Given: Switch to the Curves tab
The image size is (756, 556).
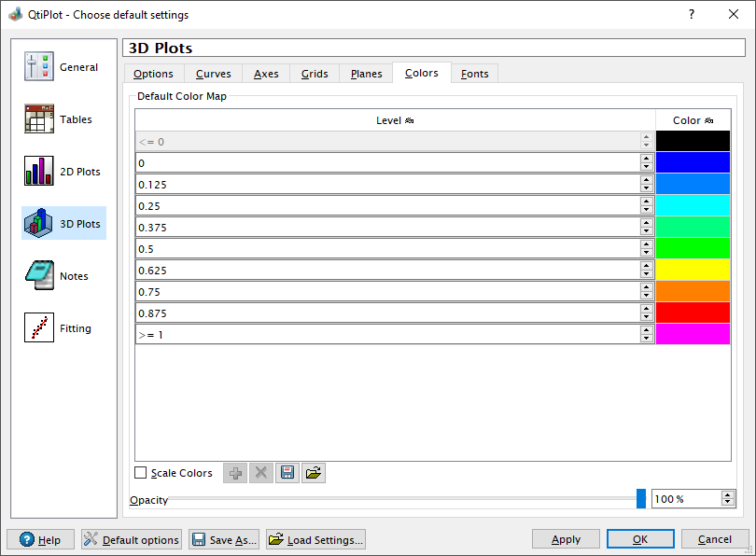Looking at the screenshot, I should point(213,74).
